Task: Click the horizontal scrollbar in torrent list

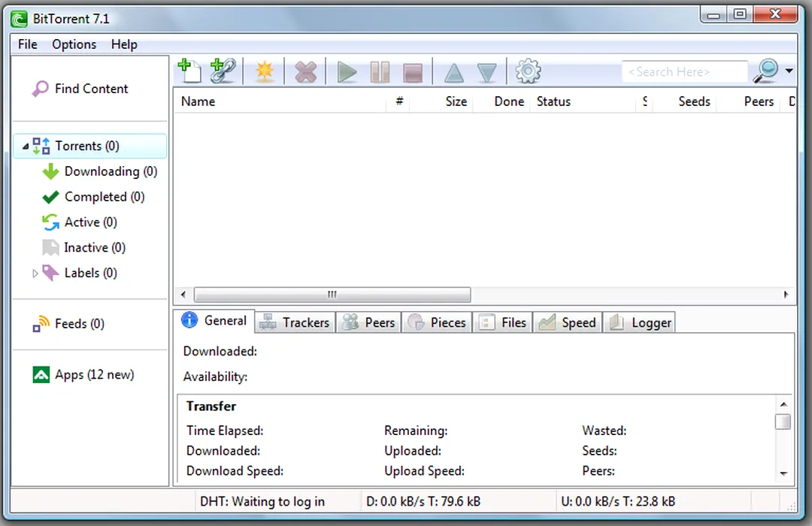Action: (332, 295)
